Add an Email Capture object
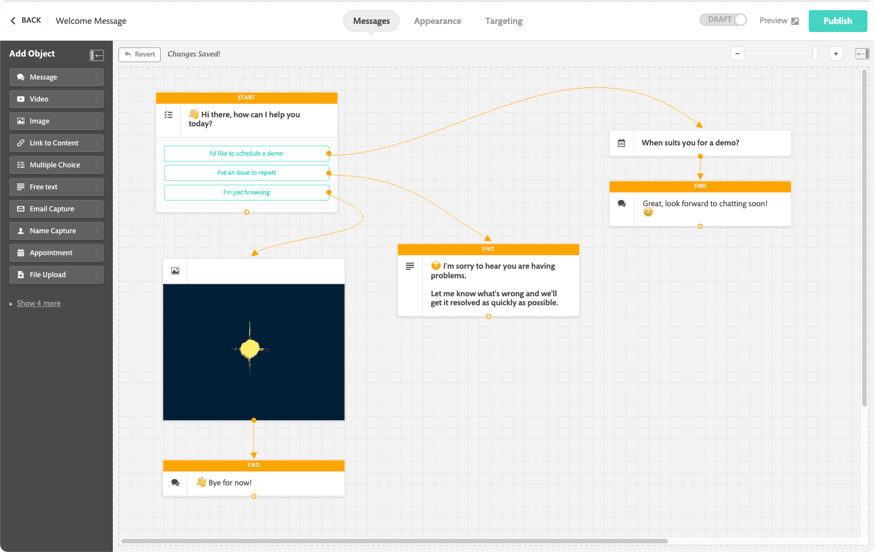This screenshot has height=552, width=875. pyautogui.click(x=56, y=209)
